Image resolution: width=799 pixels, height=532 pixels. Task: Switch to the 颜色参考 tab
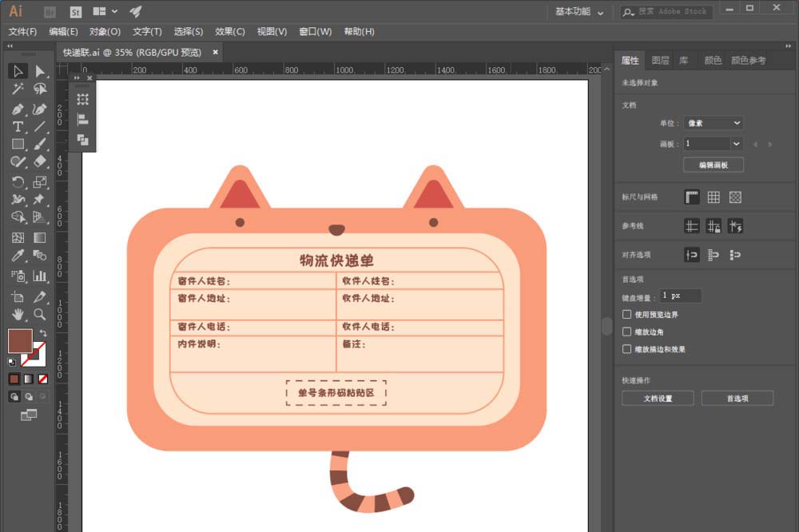748,61
